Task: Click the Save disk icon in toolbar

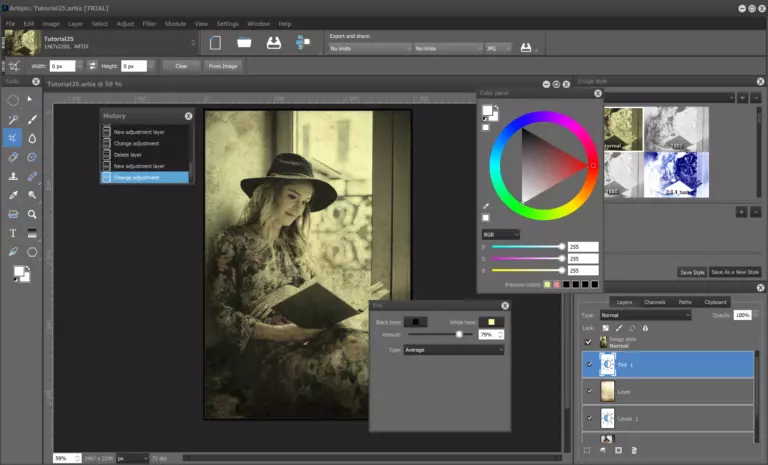Action: [x=273, y=43]
